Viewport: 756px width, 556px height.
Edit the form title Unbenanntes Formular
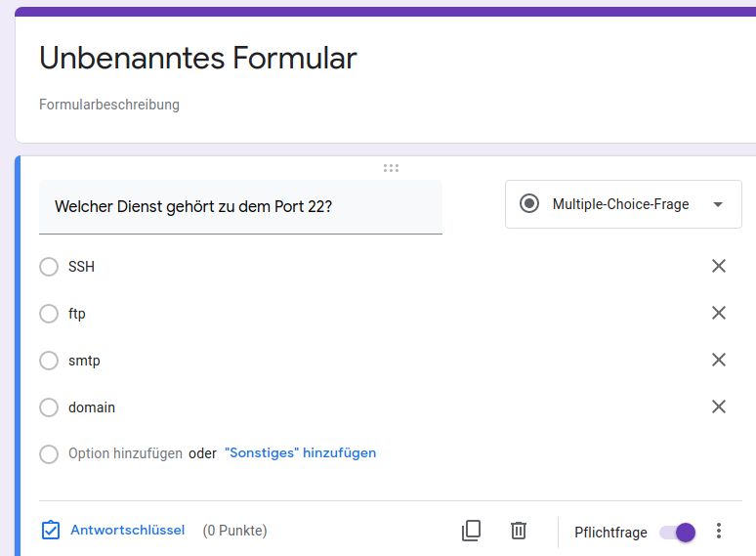(198, 59)
